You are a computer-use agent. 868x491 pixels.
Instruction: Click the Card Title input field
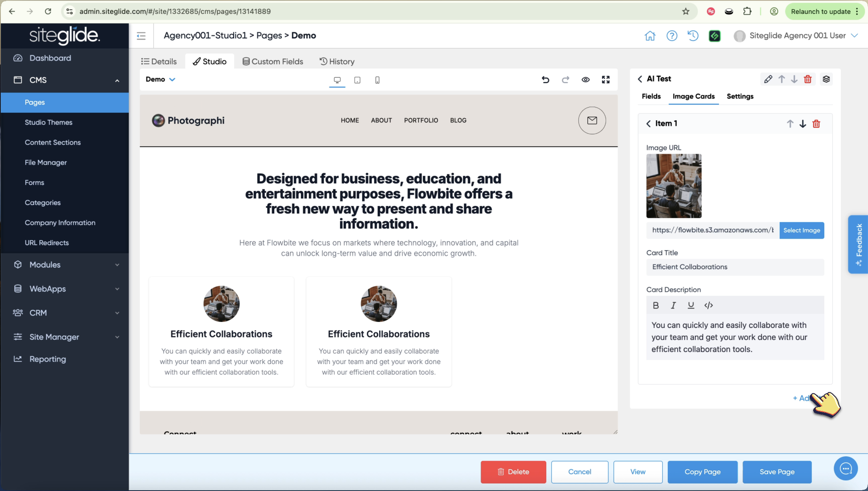[x=735, y=267]
